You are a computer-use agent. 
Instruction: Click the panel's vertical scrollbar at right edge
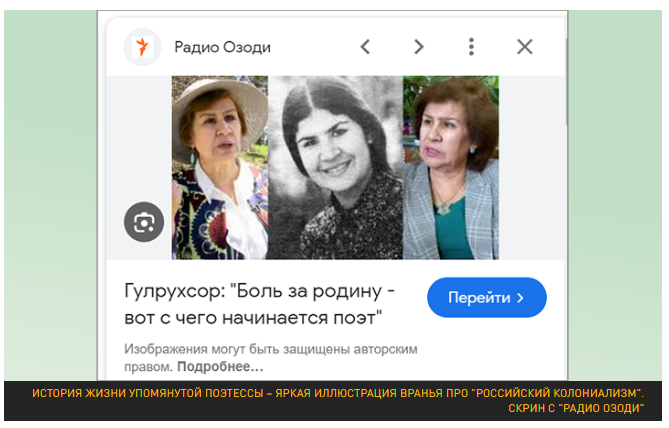(x=566, y=81)
